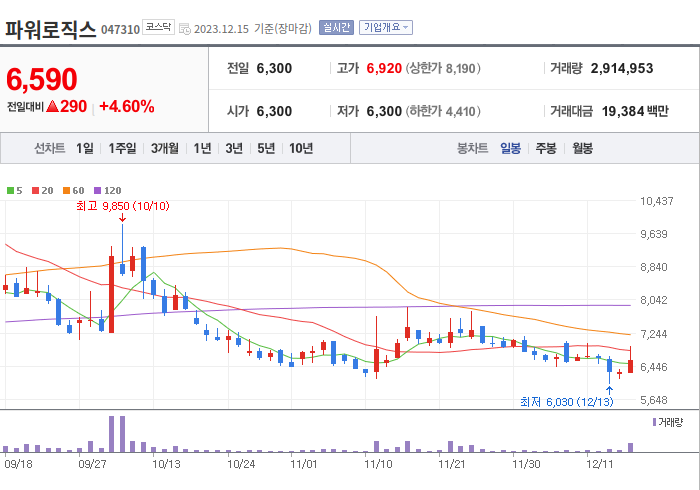
Task: Click the 10/13 date on the axis
Action: point(166,464)
